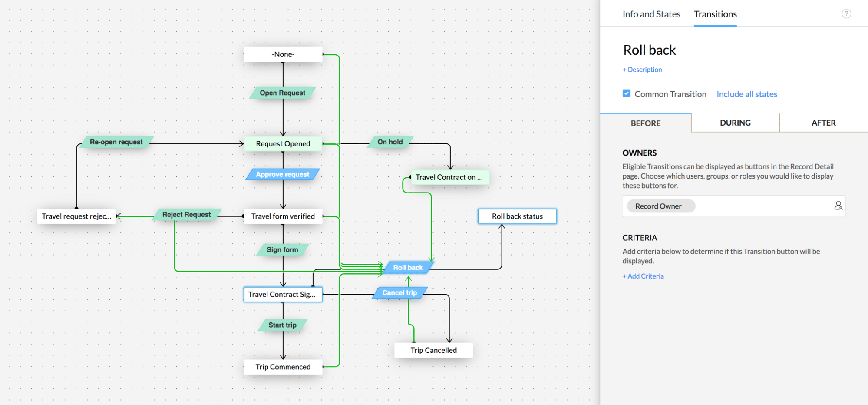Select the -None- starting state
The width and height of the screenshot is (868, 405).
click(x=283, y=54)
